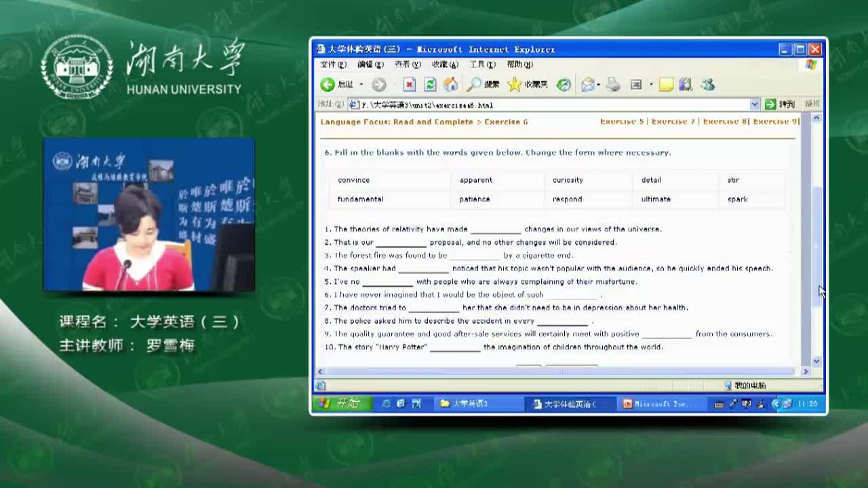This screenshot has height=488, width=868.
Task: Click the word 'fundamental' in word table
Action: click(360, 199)
